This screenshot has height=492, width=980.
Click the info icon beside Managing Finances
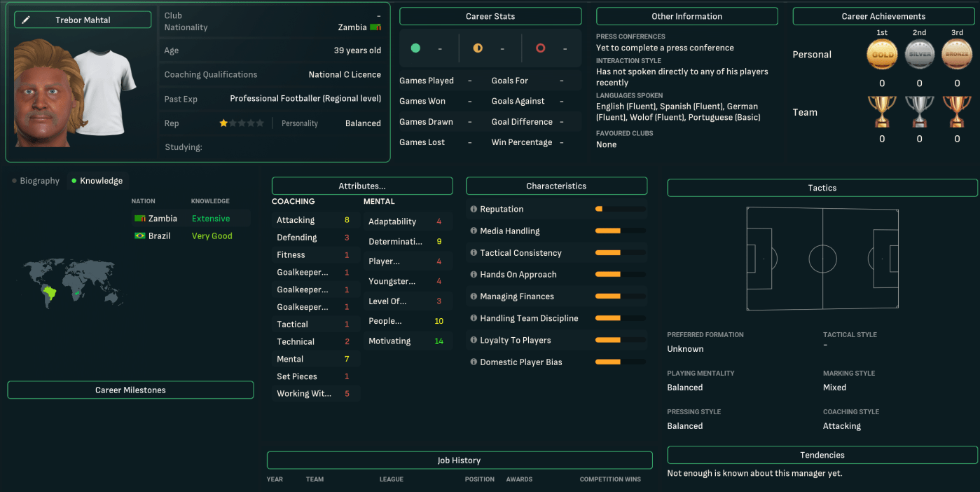point(474,296)
